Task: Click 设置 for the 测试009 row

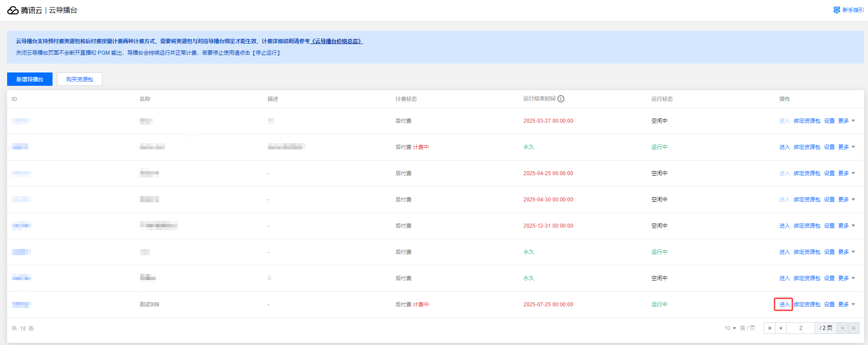Action: pos(829,305)
